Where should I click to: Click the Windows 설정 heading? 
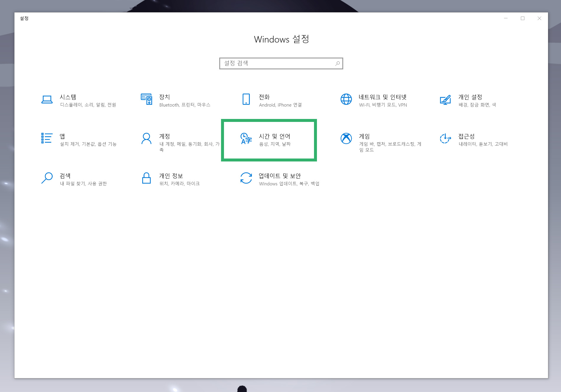tap(282, 39)
